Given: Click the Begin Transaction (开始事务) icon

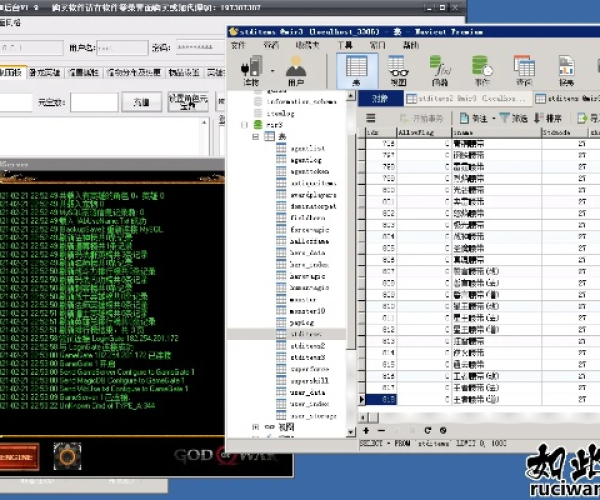Looking at the screenshot, I should coord(404,118).
